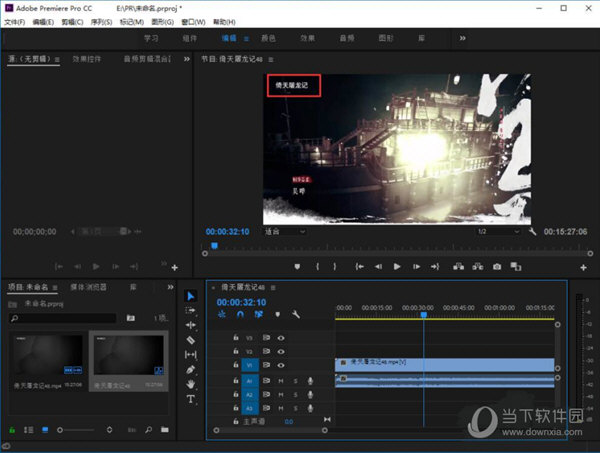Select the Track Select Forward tool
Screen dimensions: 600x453
[191, 310]
